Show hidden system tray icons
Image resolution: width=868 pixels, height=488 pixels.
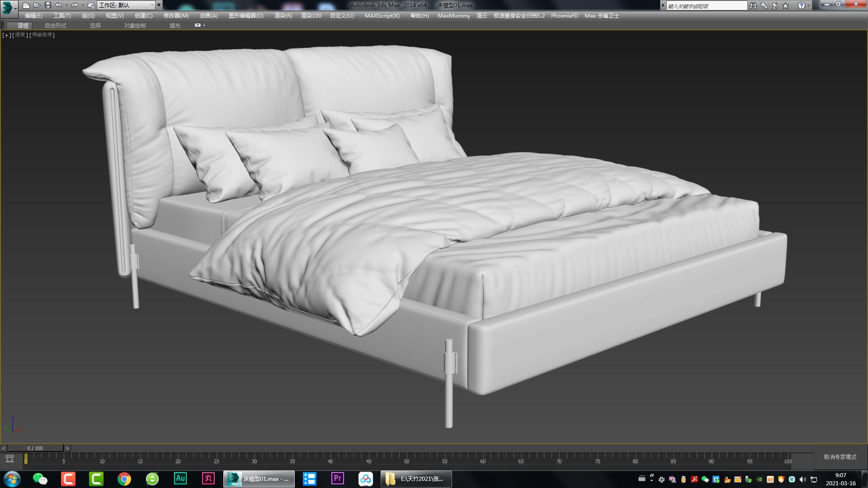click(651, 480)
